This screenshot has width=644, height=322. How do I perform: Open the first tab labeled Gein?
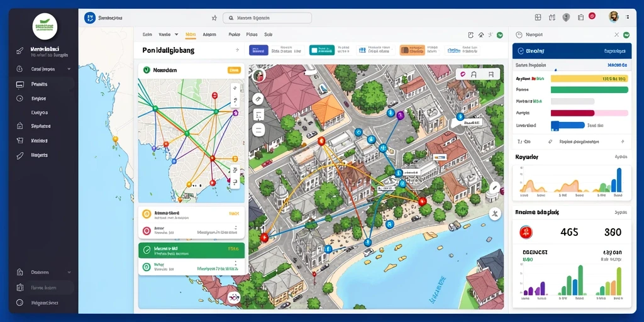point(147,35)
